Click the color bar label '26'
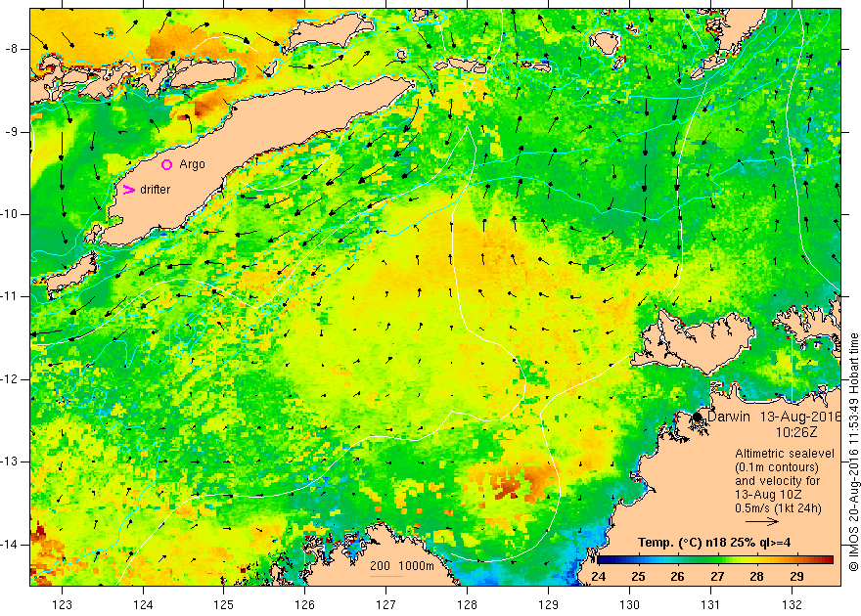 tap(677, 577)
